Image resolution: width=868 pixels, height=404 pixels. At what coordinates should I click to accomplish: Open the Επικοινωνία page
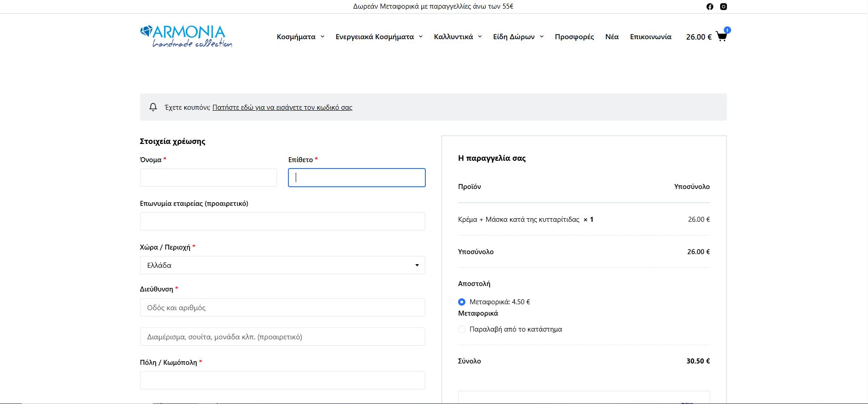pyautogui.click(x=651, y=36)
